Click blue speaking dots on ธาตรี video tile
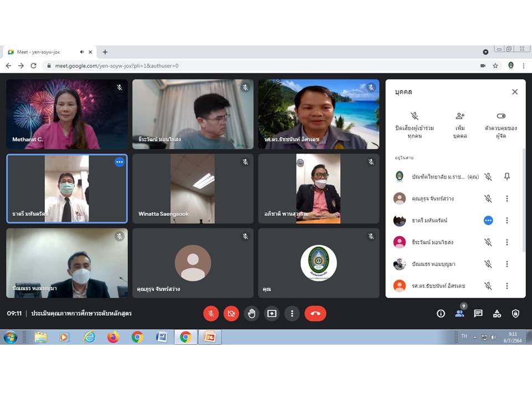The image size is (532, 399). pos(120,162)
